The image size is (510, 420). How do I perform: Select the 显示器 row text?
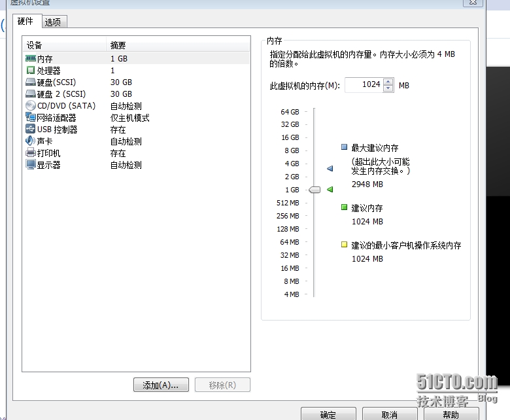[49, 165]
